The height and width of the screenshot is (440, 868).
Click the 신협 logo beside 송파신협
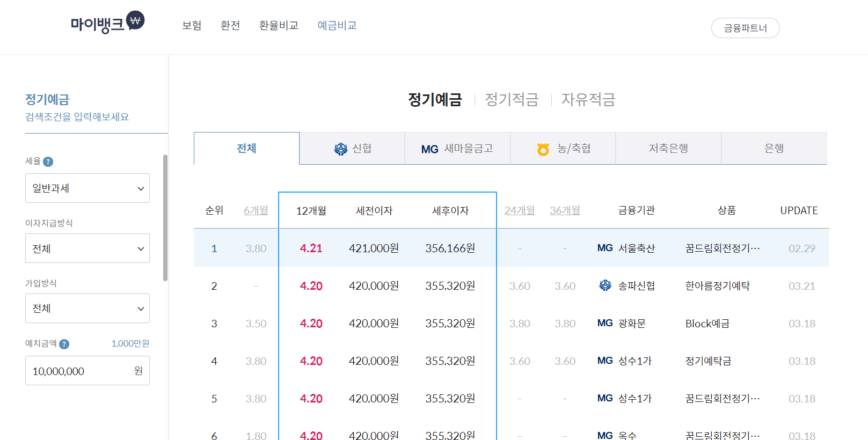(x=605, y=285)
